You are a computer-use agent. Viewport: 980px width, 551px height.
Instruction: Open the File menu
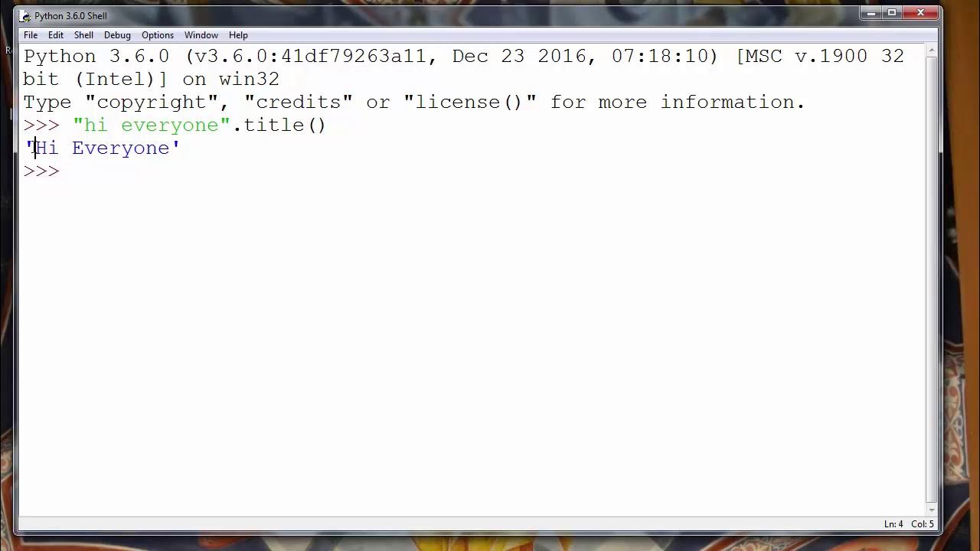31,35
